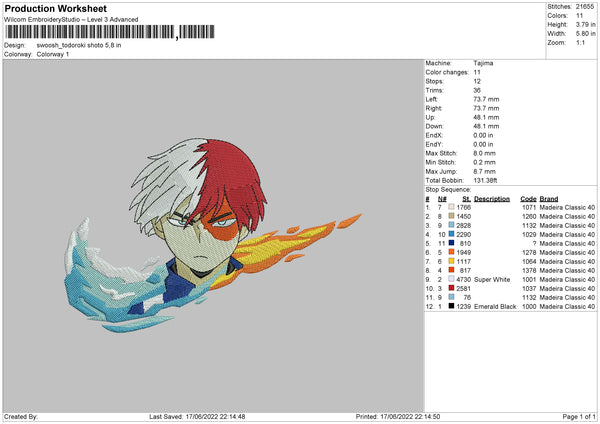Click the barcode under the worksheet title
The height and width of the screenshot is (424, 600).
pyautogui.click(x=110, y=32)
